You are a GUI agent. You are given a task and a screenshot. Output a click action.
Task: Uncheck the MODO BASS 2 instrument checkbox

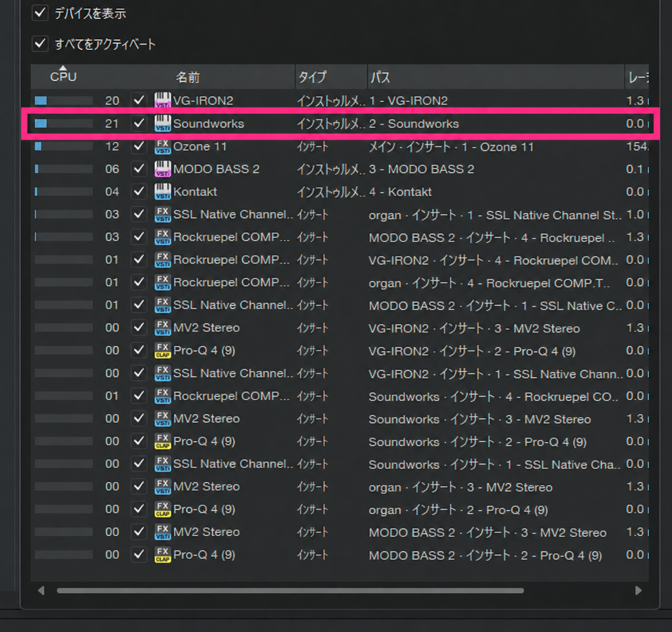tap(139, 169)
